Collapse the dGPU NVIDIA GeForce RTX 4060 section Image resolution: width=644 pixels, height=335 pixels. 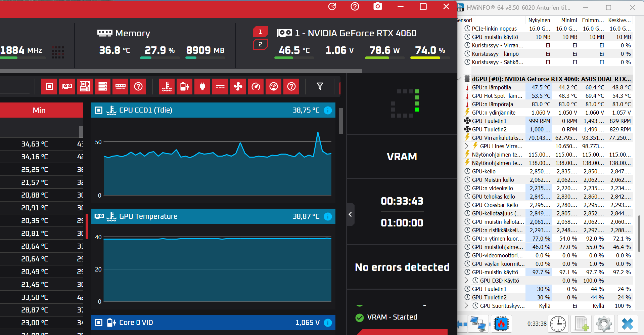459,79
